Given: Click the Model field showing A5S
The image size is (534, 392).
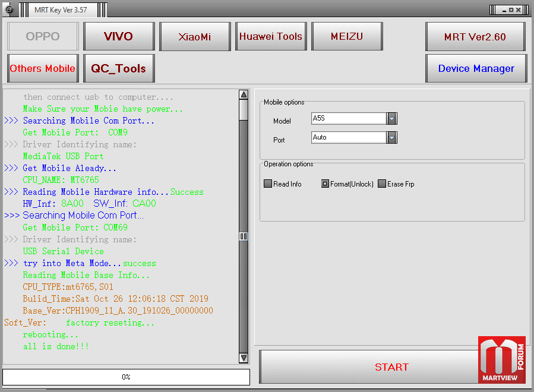Looking at the screenshot, I should tap(349, 119).
